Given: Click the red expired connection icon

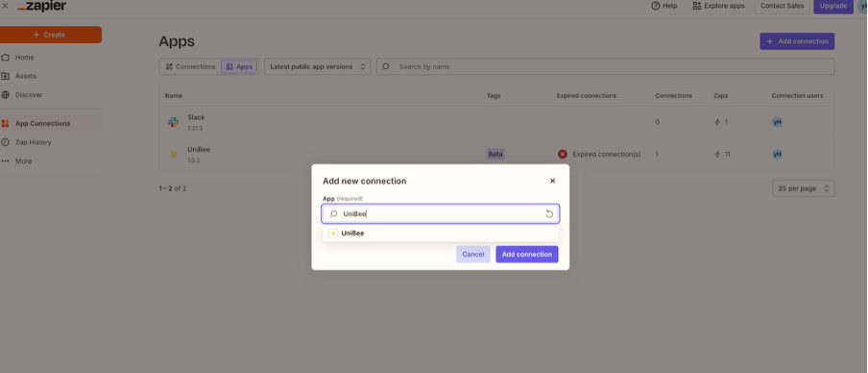Looking at the screenshot, I should coord(563,154).
